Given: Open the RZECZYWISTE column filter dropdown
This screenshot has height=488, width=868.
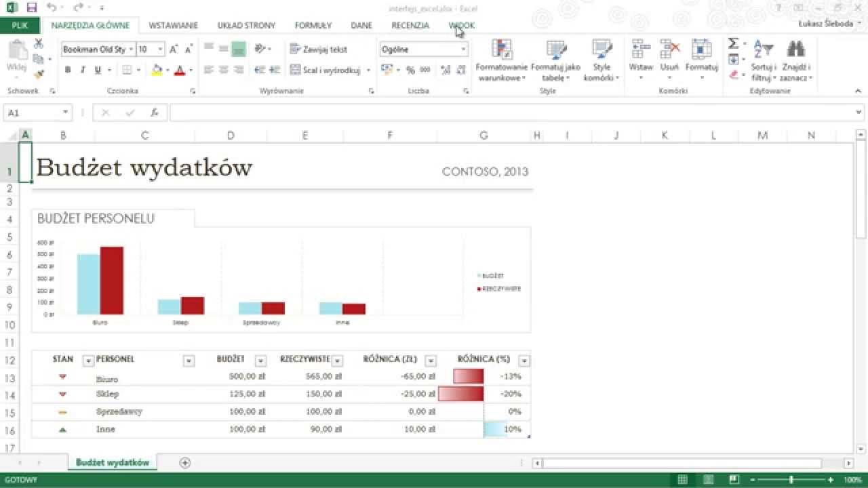Looking at the screenshot, I should click(x=337, y=361).
